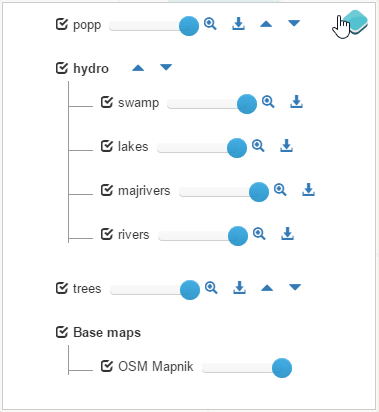Move the hydro group down
Image resolution: width=379 pixels, height=412 pixels.
pos(166,67)
